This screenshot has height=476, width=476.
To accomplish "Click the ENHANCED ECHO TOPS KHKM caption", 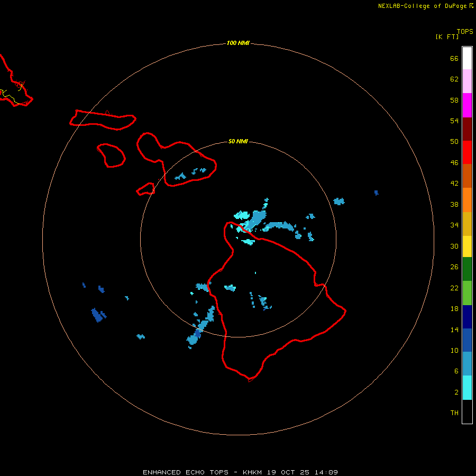I will tap(240, 472).
